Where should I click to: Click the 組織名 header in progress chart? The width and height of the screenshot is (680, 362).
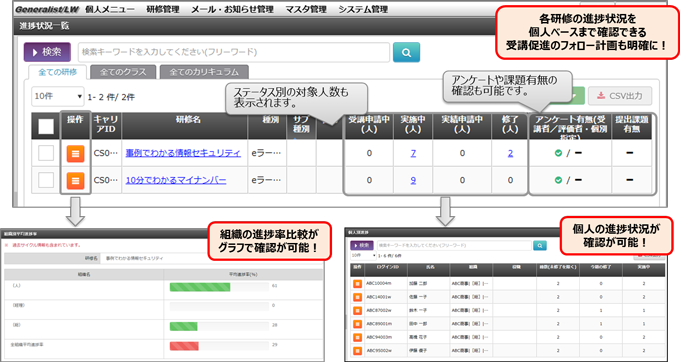pos(84,274)
